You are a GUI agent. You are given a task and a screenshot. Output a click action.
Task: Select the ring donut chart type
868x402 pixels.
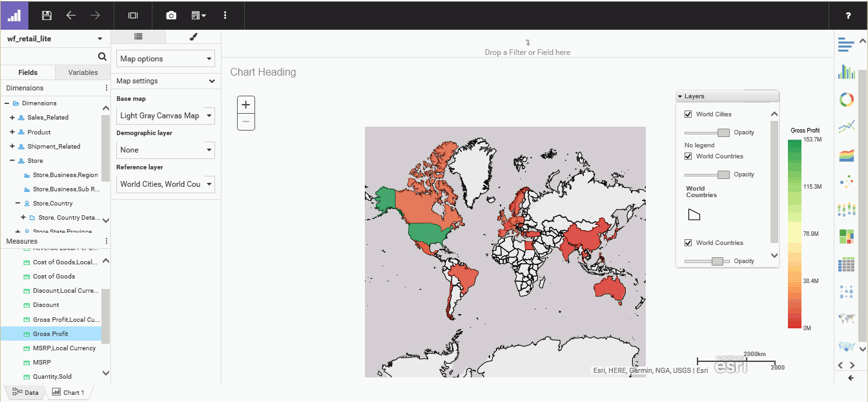[846, 100]
